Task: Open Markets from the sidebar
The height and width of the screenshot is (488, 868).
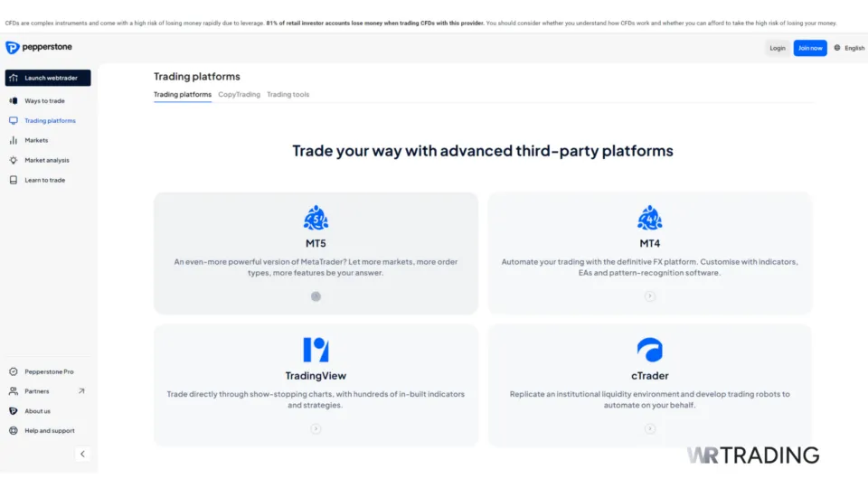Action: tap(36, 140)
